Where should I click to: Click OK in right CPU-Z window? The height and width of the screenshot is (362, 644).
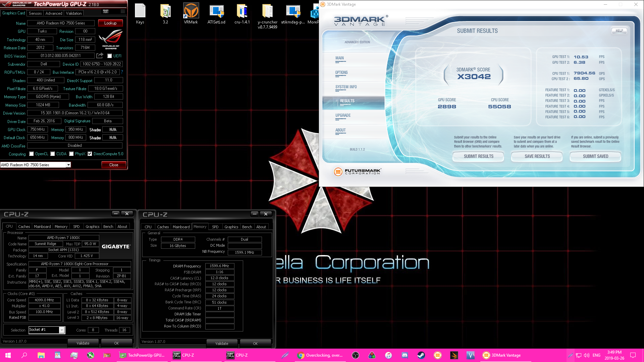[255, 344]
